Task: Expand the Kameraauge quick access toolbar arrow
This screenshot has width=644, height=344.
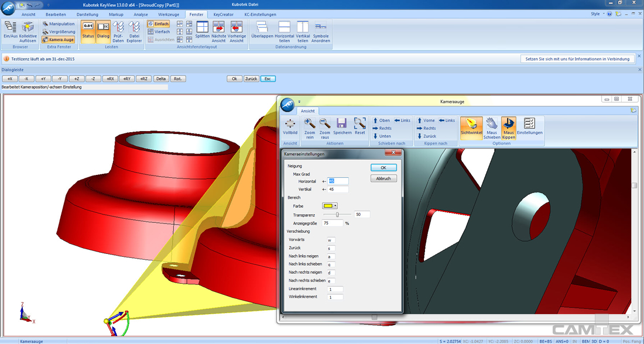Action: [x=299, y=101]
